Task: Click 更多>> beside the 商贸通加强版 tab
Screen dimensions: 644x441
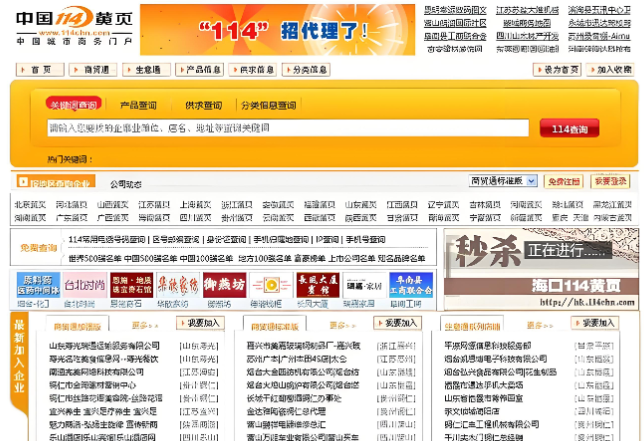Action: 145,326
